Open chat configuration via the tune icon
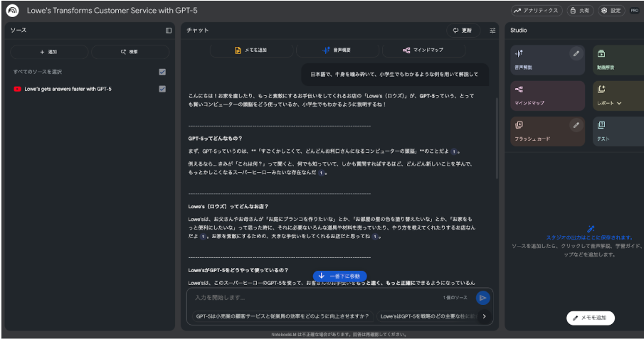Screen dimensions: 644x339 (492, 31)
